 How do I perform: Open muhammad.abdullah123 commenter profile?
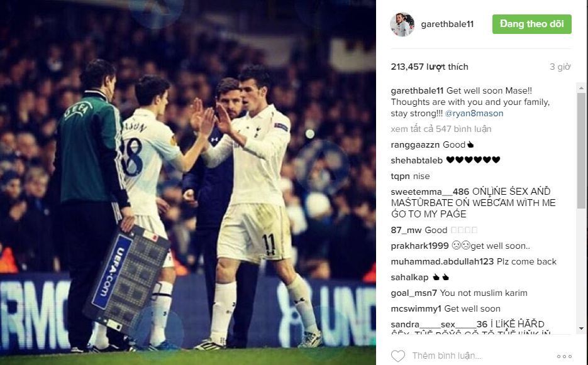click(x=442, y=261)
